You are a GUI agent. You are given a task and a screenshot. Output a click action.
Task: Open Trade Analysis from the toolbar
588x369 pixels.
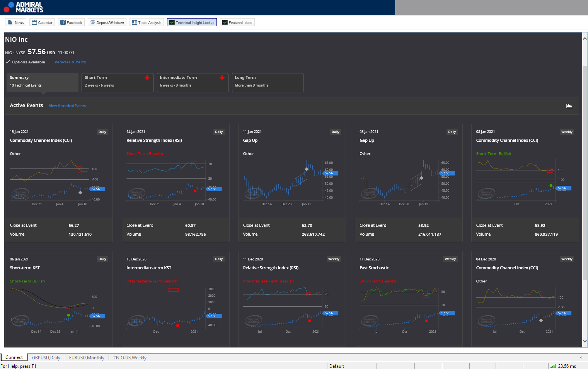click(x=147, y=22)
